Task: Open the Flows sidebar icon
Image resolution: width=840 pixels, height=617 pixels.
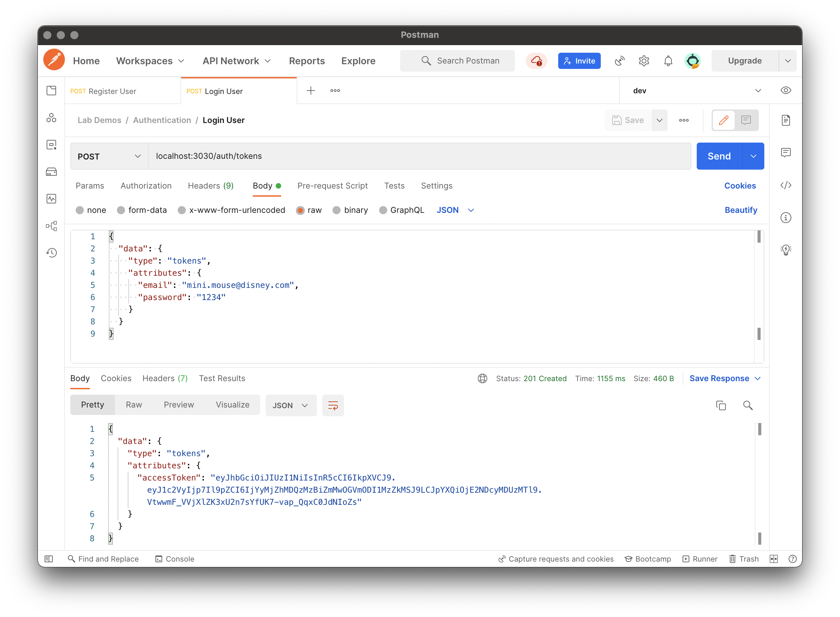Action: tap(52, 226)
